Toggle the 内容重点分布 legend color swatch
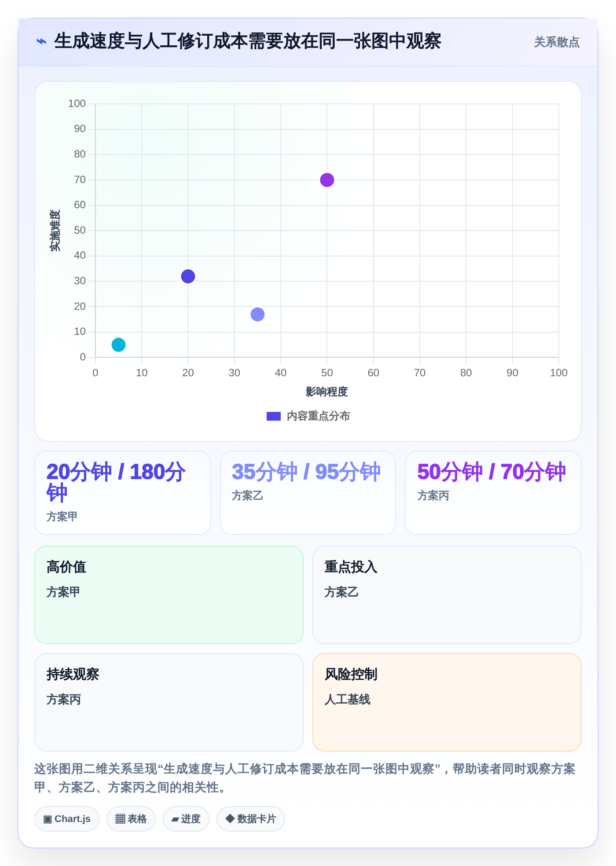This screenshot has height=866, width=616. (x=274, y=416)
